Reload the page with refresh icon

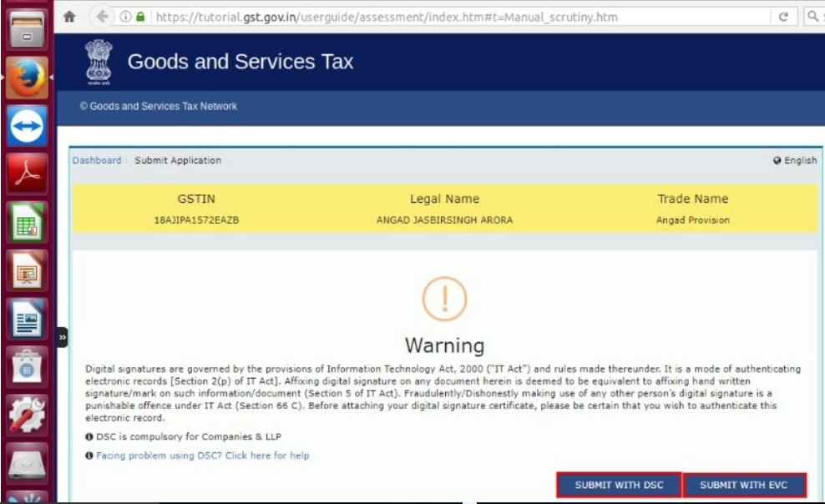(x=783, y=17)
